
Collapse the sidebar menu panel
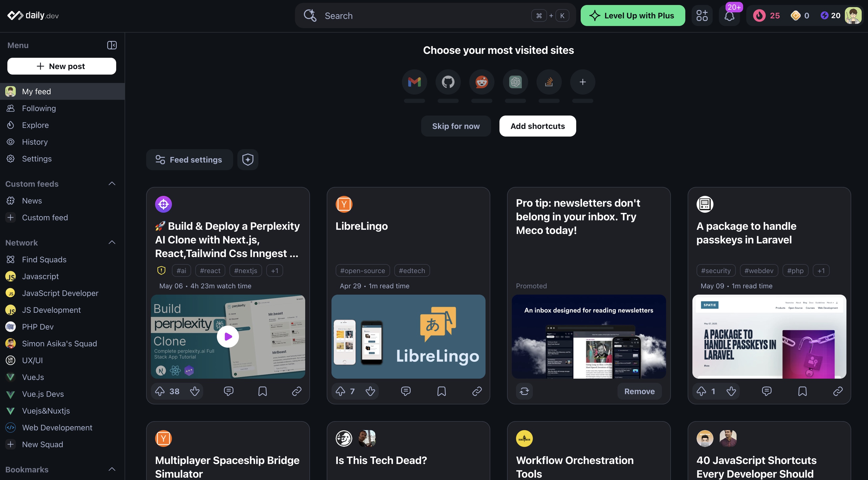coord(112,45)
